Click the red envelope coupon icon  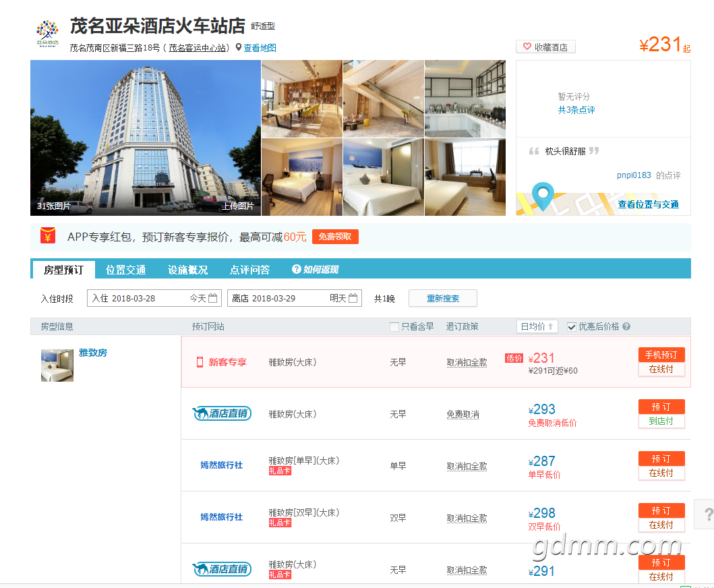point(48,236)
